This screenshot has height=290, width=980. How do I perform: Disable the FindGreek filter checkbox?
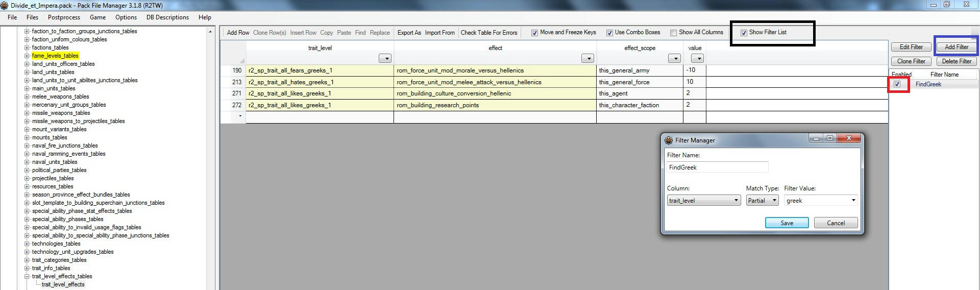pyautogui.click(x=897, y=84)
